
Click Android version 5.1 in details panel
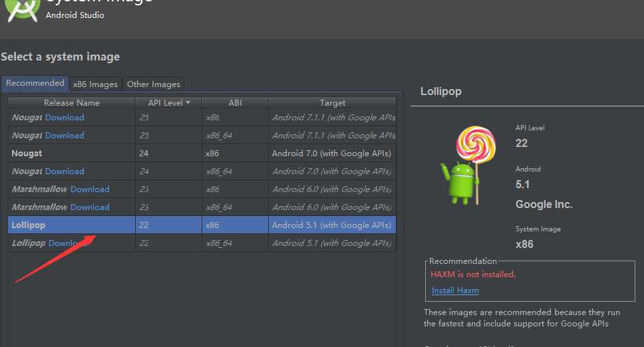[x=522, y=185]
